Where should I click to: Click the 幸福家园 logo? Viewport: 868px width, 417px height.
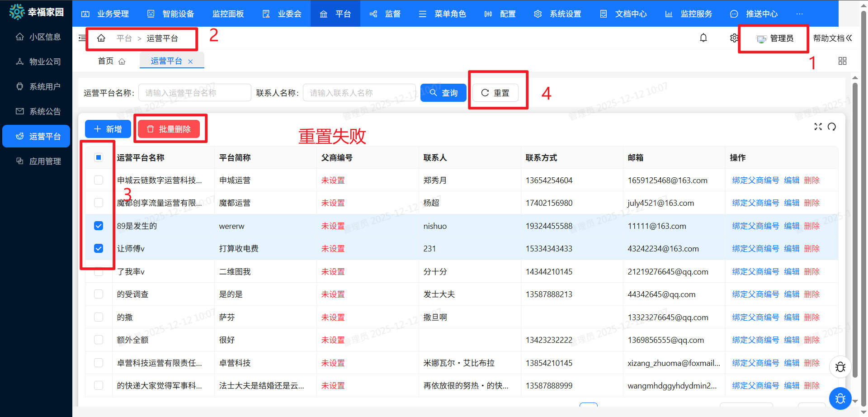tap(36, 12)
